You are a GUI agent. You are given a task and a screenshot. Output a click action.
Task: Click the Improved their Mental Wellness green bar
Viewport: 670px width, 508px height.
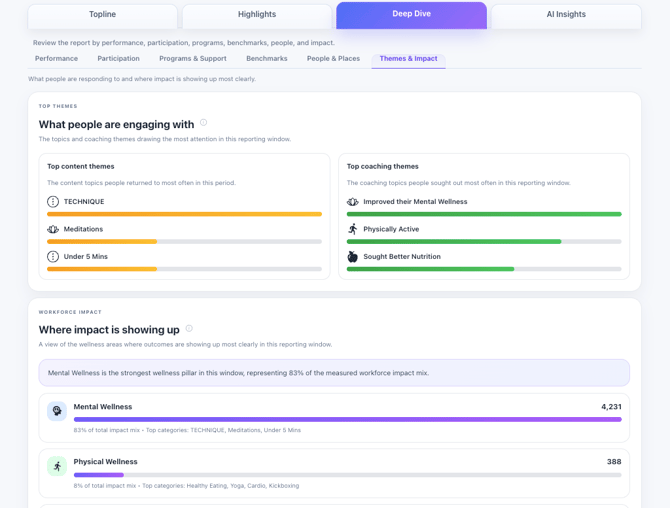click(484, 214)
